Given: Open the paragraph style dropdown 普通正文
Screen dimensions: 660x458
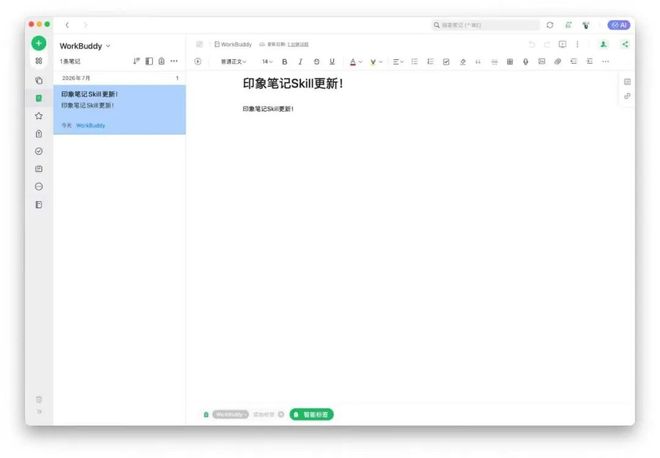Looking at the screenshot, I should click(234, 61).
